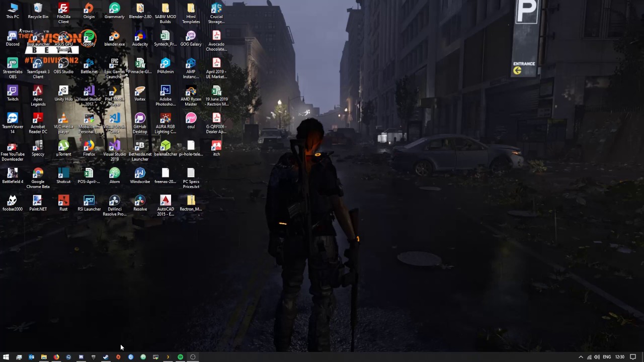Open Origin desktop shortcut

[89, 11]
